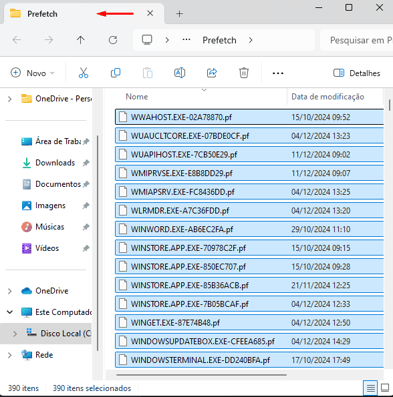Click the horizontal scrollbar of file list

201,375
